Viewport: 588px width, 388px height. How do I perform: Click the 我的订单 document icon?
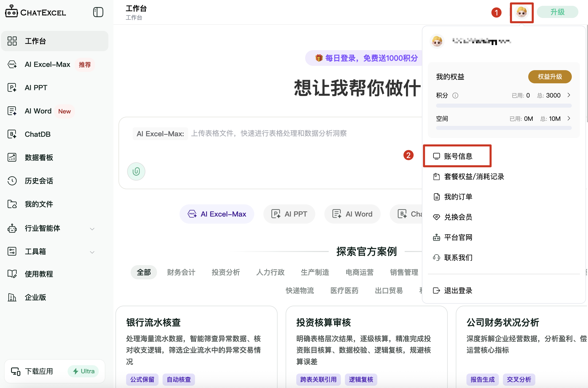(x=436, y=197)
